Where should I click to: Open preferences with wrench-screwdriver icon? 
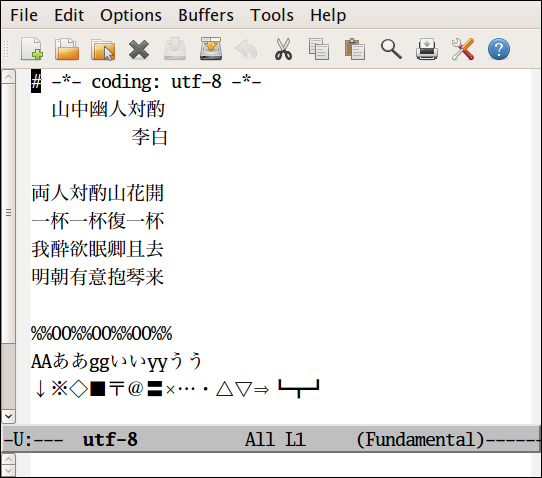point(463,49)
